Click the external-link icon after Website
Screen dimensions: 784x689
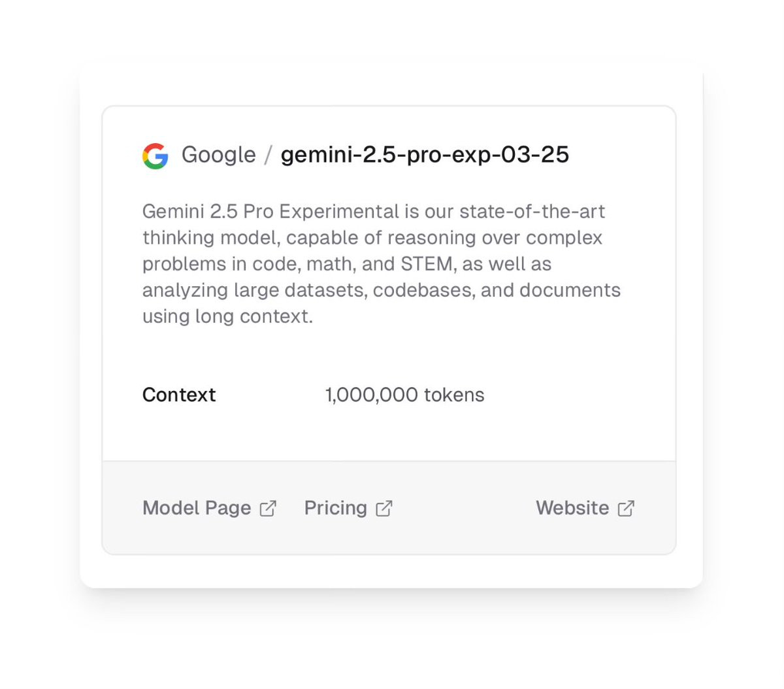pyautogui.click(x=626, y=509)
